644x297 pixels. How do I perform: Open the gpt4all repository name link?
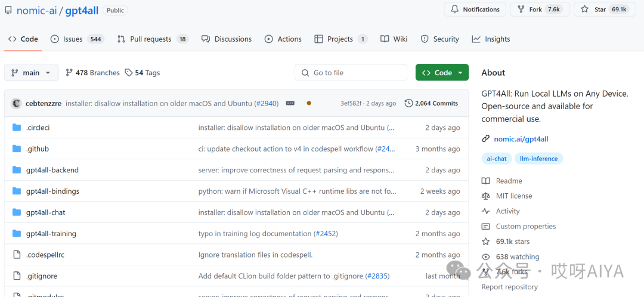click(x=82, y=10)
